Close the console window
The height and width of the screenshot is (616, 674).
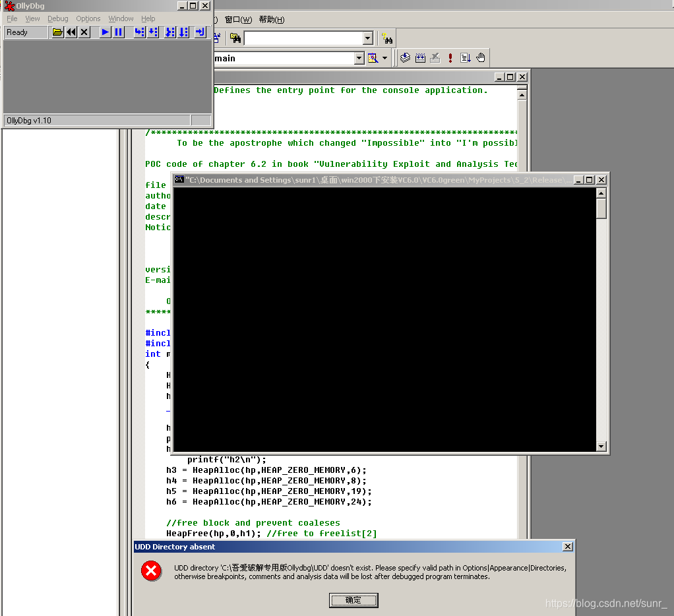(601, 179)
